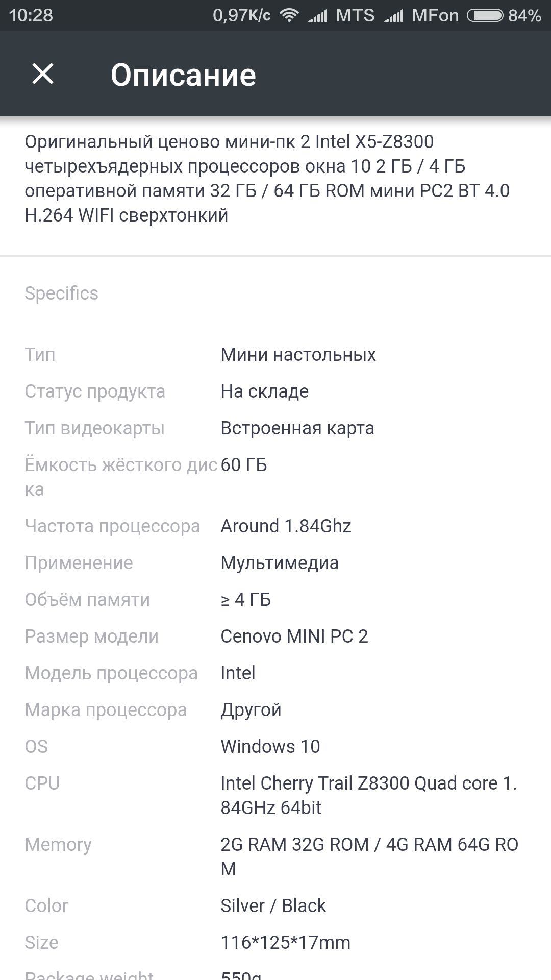Tap the Описание screen title
Viewport: 551px width, 980px height.
[184, 74]
